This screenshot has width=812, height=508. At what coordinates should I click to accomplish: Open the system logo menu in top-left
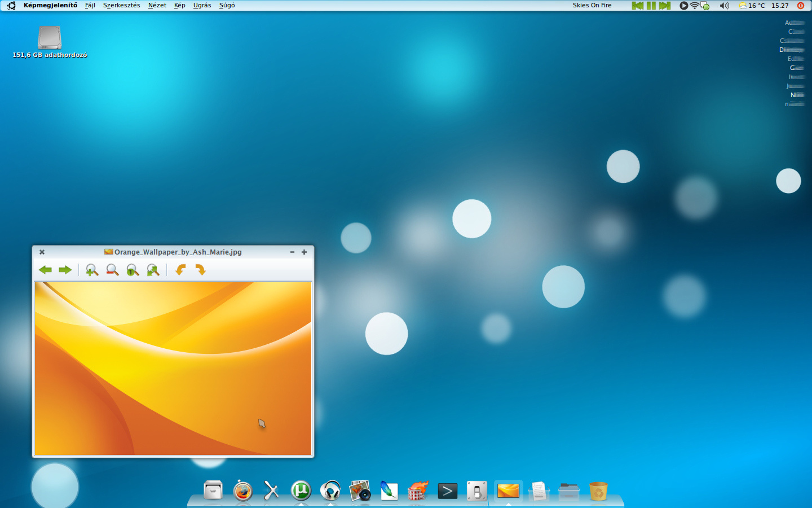tap(11, 6)
